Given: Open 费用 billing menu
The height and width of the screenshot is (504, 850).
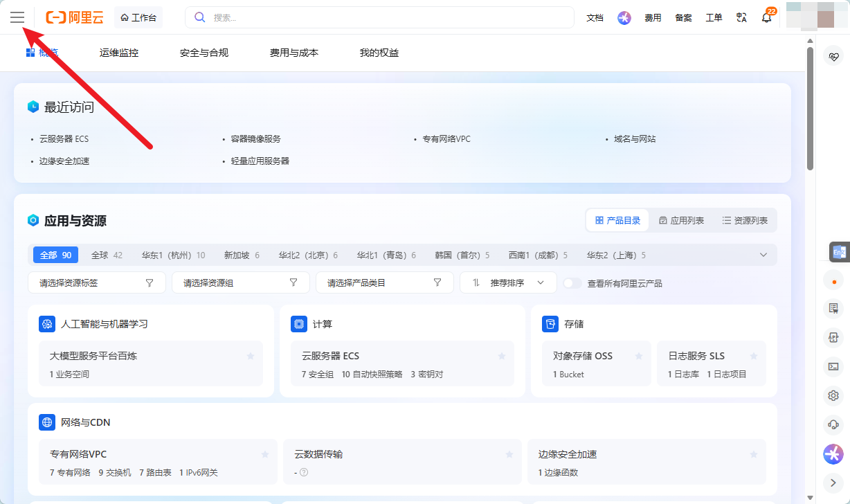Looking at the screenshot, I should pyautogui.click(x=653, y=18).
